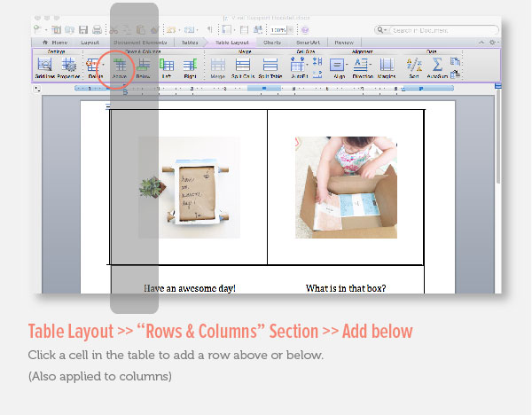Open the Document Elements tab
The image size is (532, 415).
pyautogui.click(x=140, y=43)
